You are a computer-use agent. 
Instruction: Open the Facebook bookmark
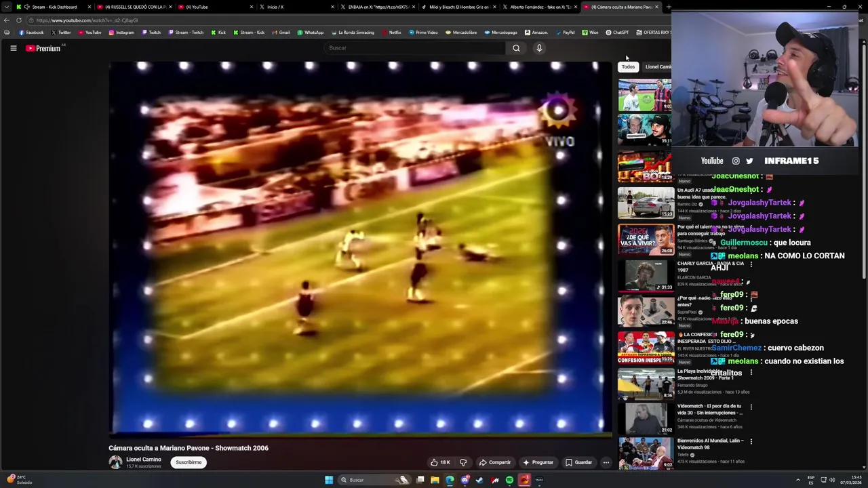tap(31, 33)
